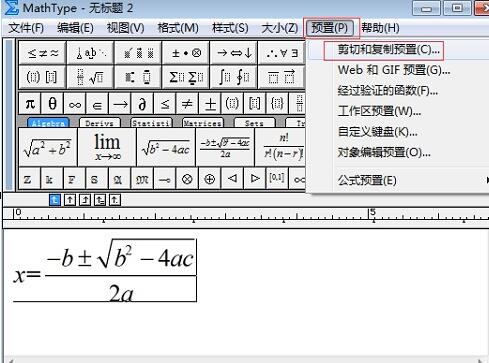Open the operator symbols palette (± • ⊗)
The width and height of the screenshot is (489, 363).
(186, 53)
